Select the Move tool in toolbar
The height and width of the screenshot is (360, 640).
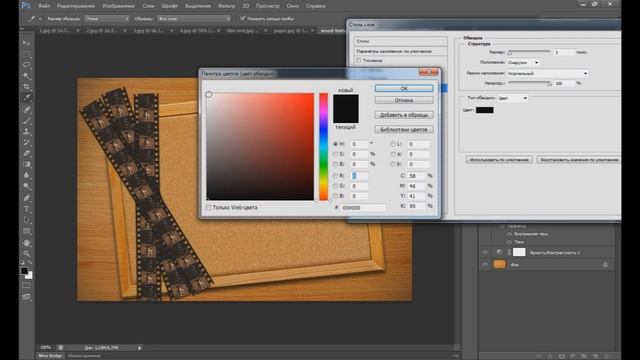pyautogui.click(x=27, y=43)
